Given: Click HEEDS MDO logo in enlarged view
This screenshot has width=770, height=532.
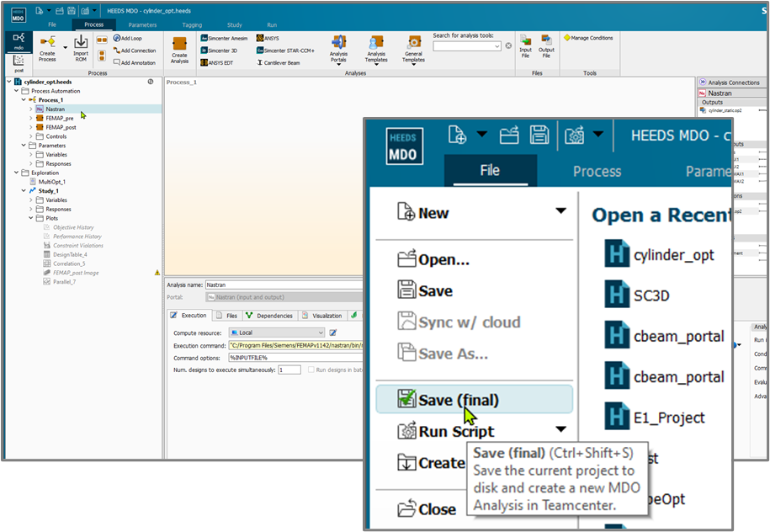Looking at the screenshot, I should [x=404, y=146].
